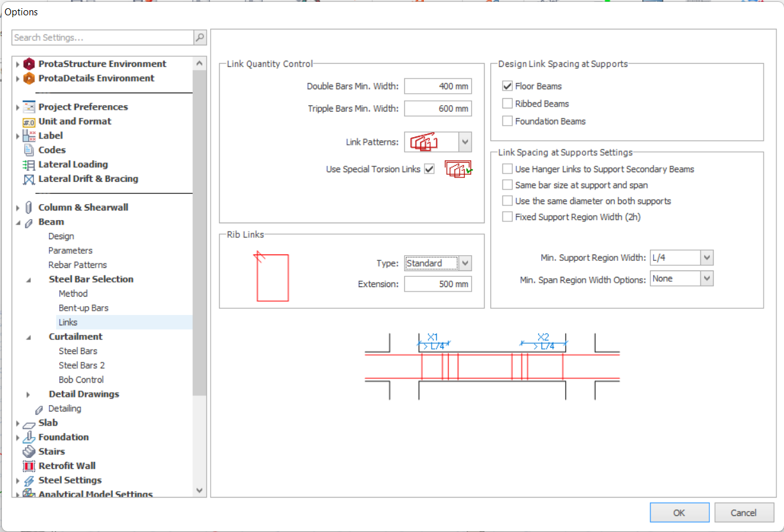This screenshot has width=784, height=532.
Task: Disable Use Special Torsion Links
Action: tap(429, 168)
